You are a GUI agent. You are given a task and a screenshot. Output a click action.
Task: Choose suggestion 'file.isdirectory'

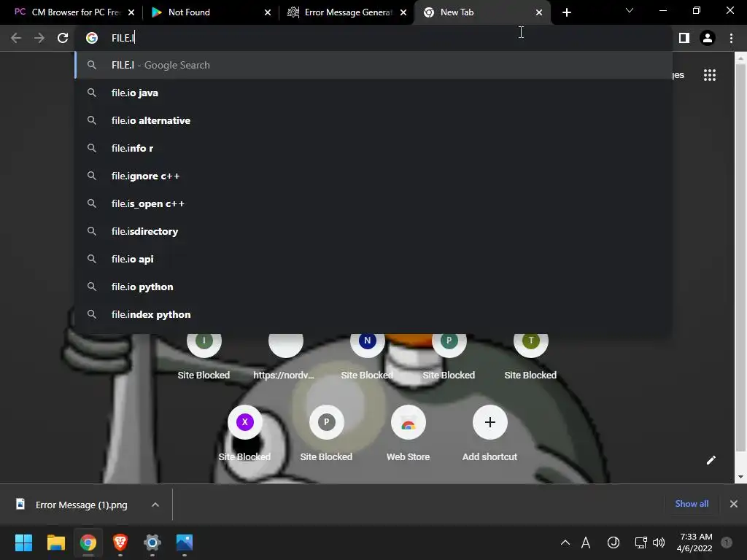373,231
